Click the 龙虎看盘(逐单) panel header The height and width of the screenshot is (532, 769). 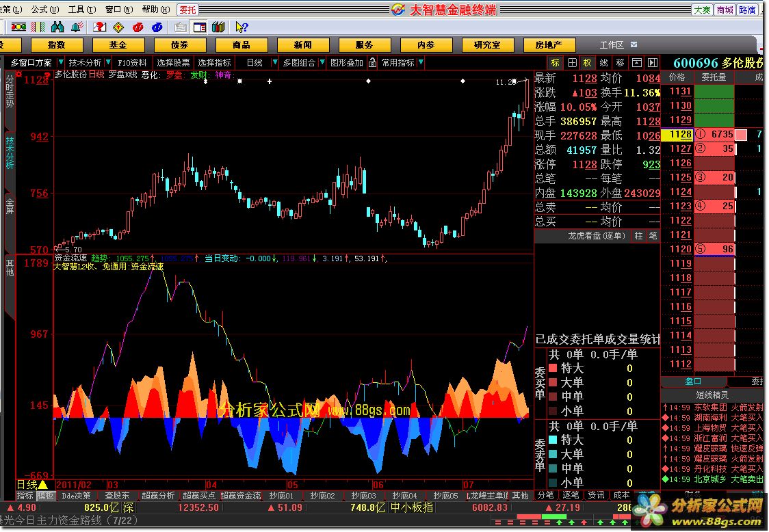coord(597,236)
